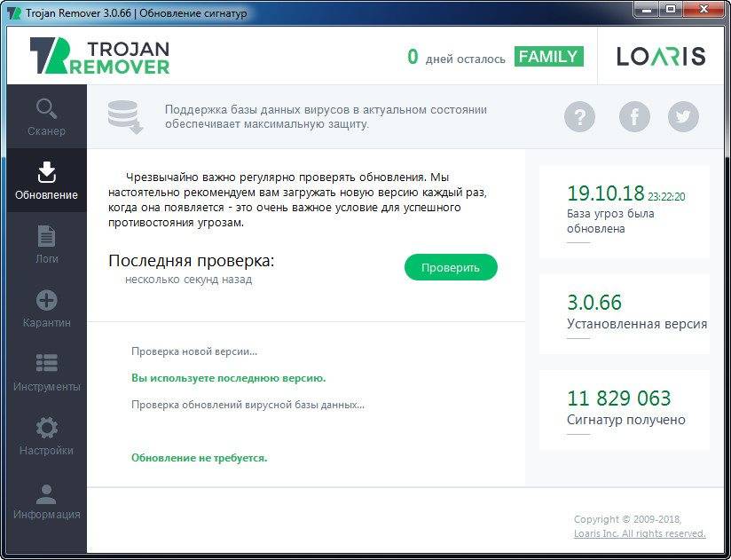The image size is (731, 560).
Task: Click the 'Последняя проверка:' heading
Action: 191,261
